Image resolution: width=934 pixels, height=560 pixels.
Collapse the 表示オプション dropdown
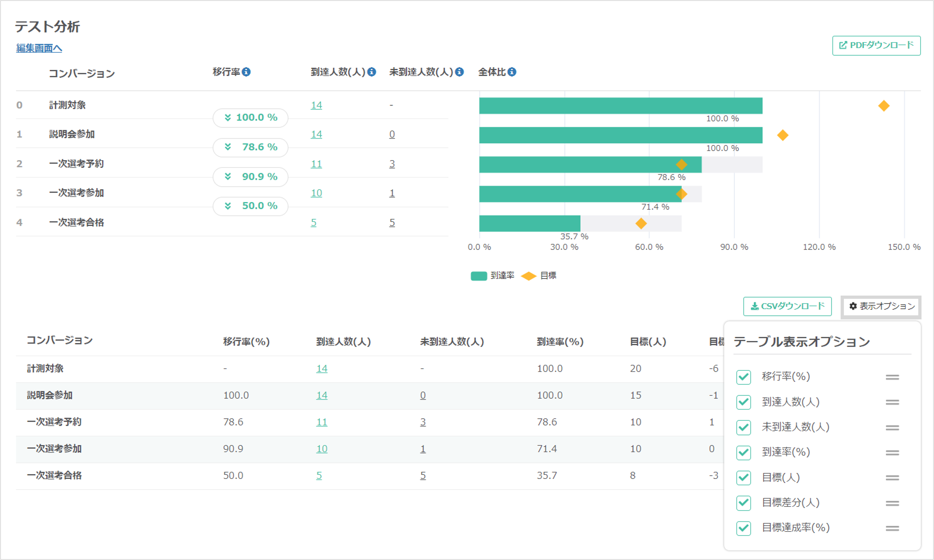[881, 306]
